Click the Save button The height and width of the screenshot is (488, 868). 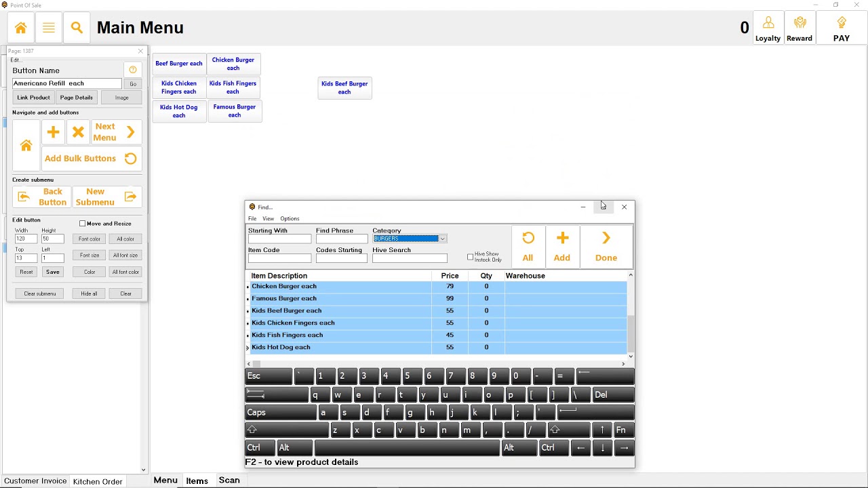53,272
